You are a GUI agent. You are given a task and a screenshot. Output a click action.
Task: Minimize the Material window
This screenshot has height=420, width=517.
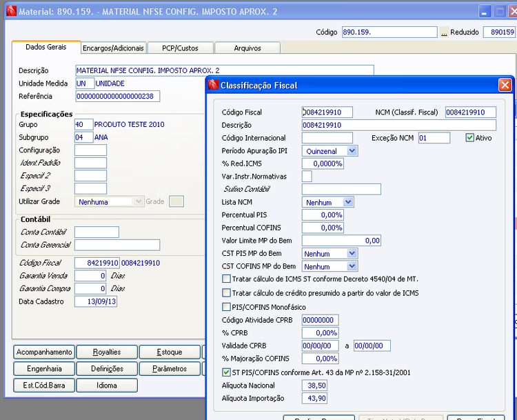[x=485, y=12]
